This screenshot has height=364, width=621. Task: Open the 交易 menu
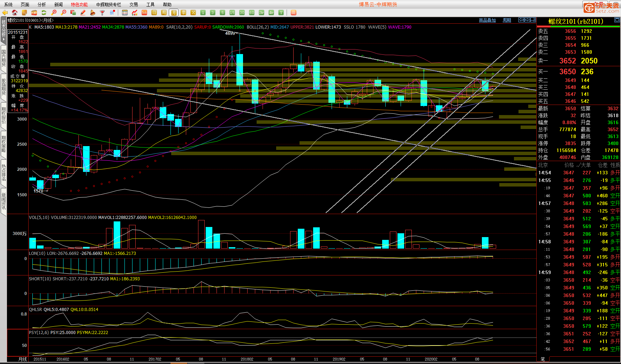point(134,5)
